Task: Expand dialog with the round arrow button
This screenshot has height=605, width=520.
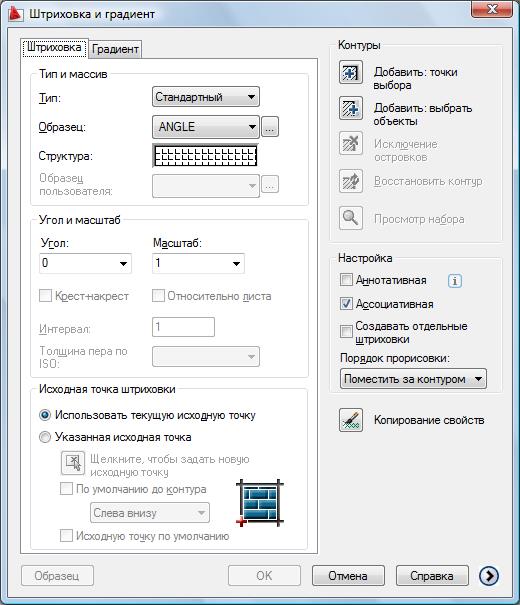Action: point(489,576)
